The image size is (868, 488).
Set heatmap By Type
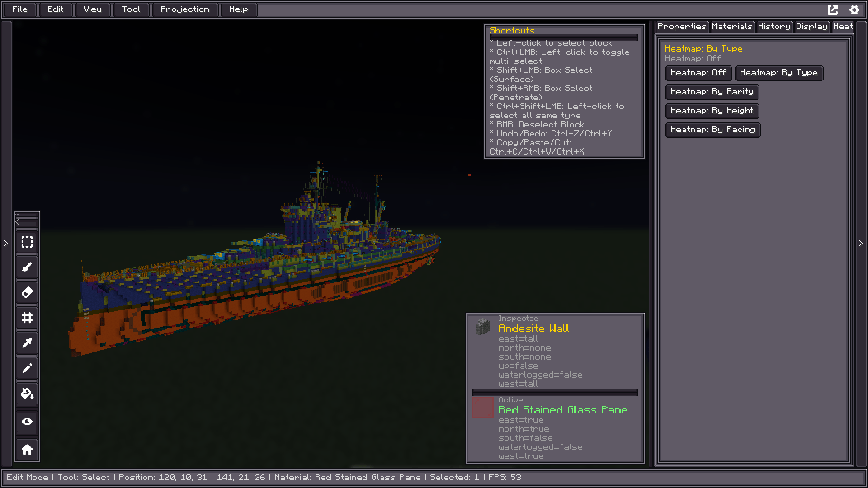pyautogui.click(x=779, y=73)
